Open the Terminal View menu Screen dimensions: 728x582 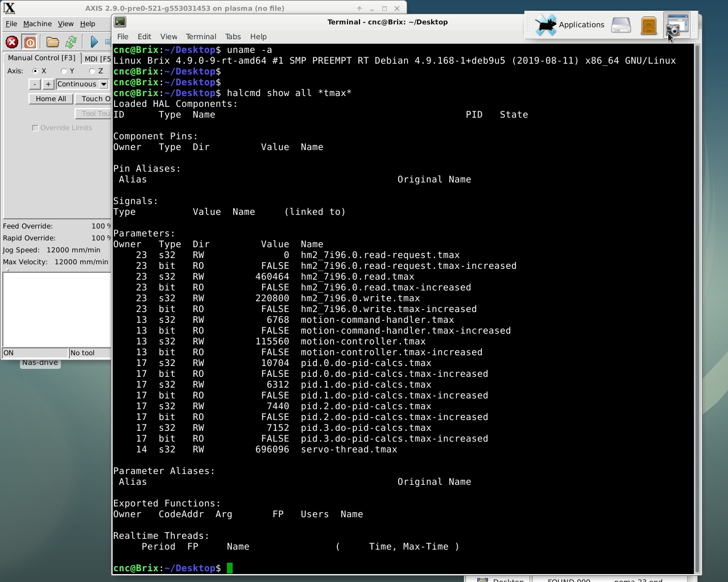[168, 36]
